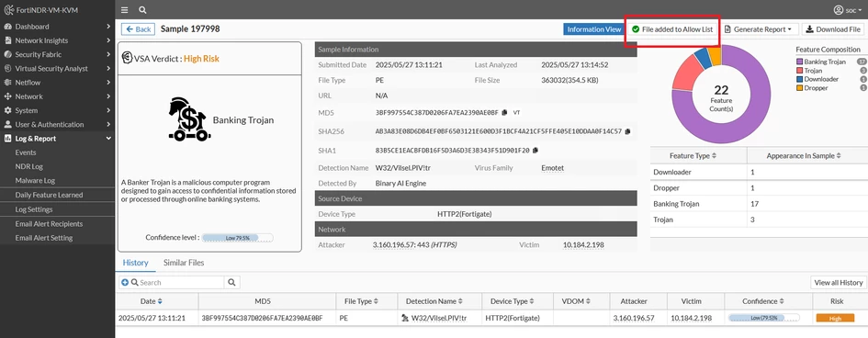Sort history table by Device Type
868x338 pixels.
(x=512, y=301)
